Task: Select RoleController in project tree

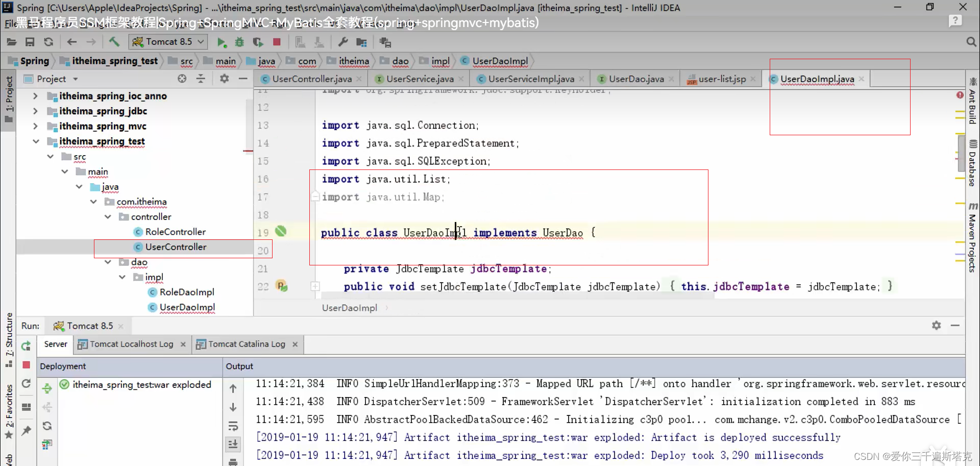Action: pyautogui.click(x=175, y=232)
